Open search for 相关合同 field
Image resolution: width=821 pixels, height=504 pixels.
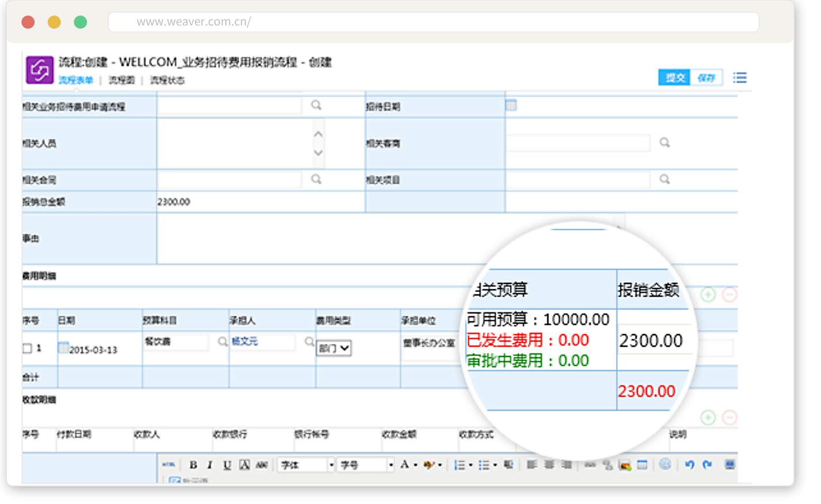pos(316,179)
